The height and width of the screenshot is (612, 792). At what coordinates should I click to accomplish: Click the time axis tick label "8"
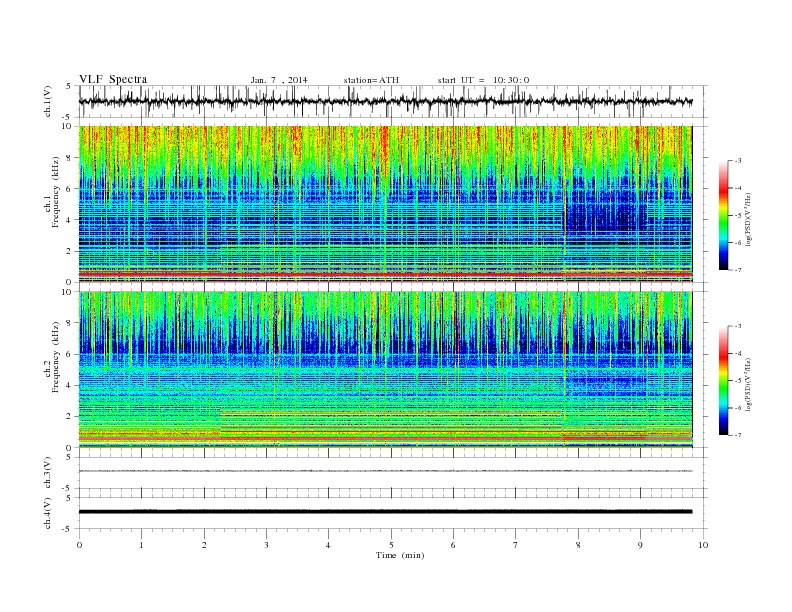(578, 545)
